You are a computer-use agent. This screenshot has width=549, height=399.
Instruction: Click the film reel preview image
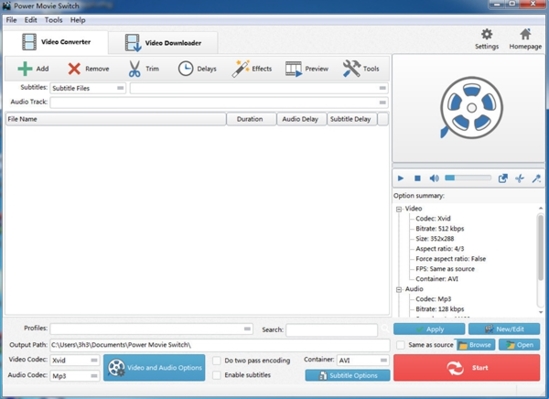pyautogui.click(x=471, y=108)
